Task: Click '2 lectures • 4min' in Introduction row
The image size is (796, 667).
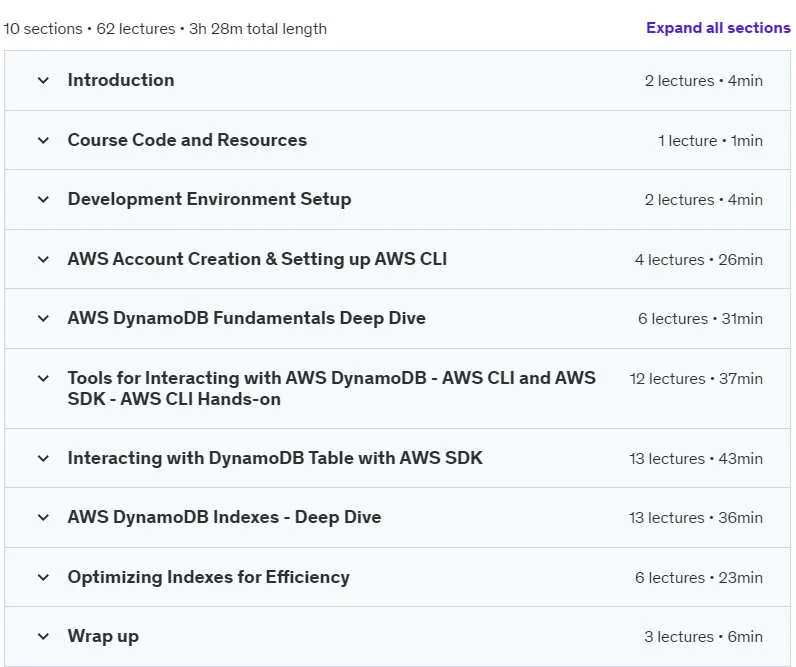Action: pyautogui.click(x=704, y=81)
